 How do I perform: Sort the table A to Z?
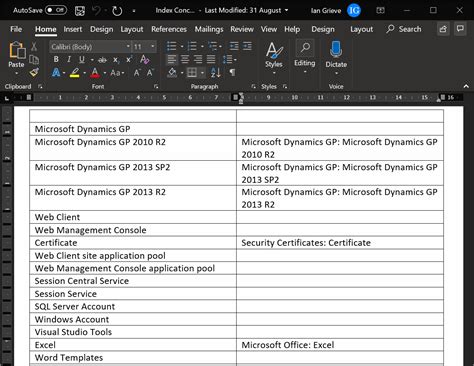pyautogui.click(x=215, y=72)
